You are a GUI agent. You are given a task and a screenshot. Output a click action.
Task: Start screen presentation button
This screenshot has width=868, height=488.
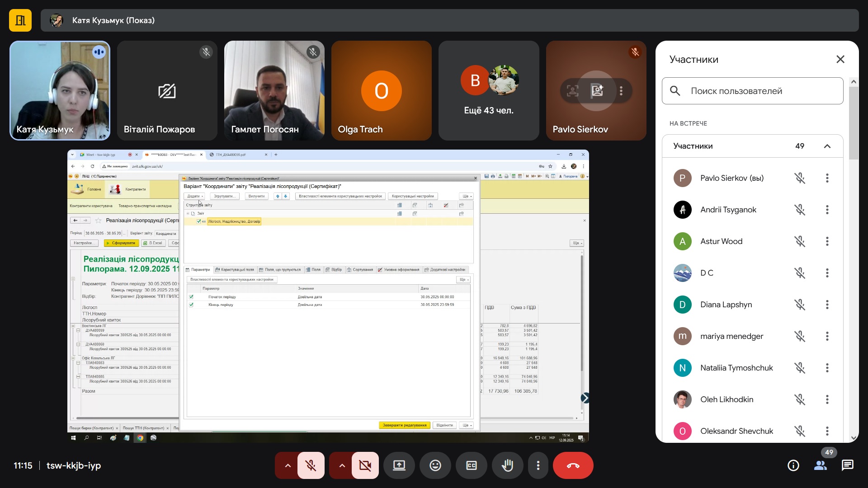[399, 465]
